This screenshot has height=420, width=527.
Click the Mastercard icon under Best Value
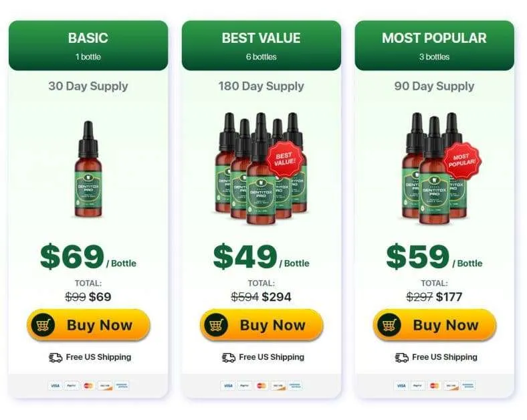click(x=261, y=385)
